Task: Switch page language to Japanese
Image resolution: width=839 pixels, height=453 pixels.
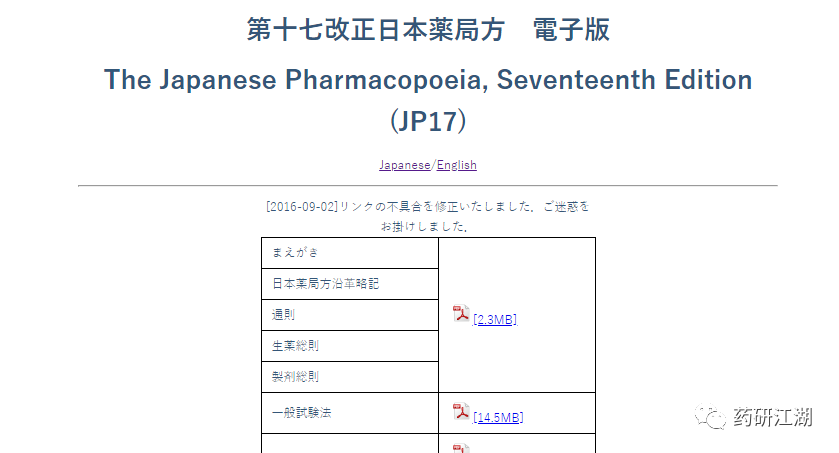Action: [405, 165]
